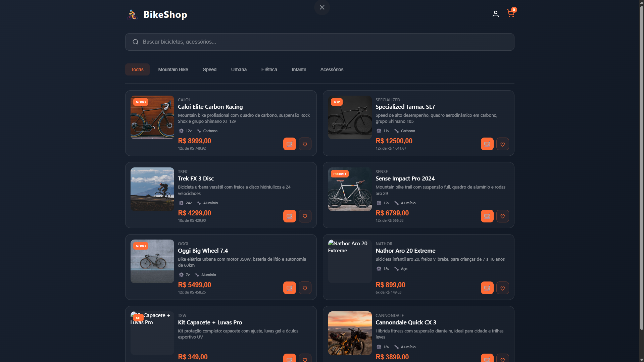
Task: Show the Acessórios category
Action: [332, 69]
